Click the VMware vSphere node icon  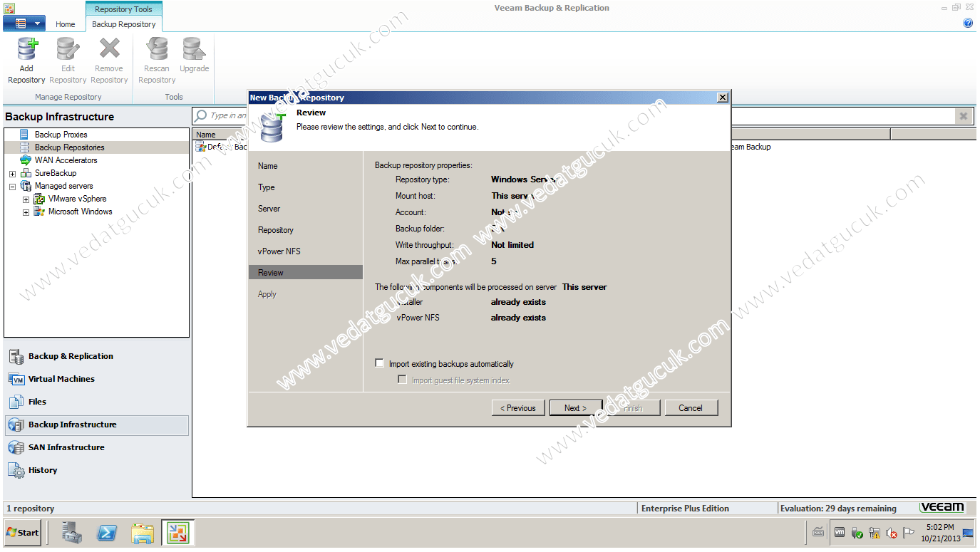pyautogui.click(x=38, y=199)
